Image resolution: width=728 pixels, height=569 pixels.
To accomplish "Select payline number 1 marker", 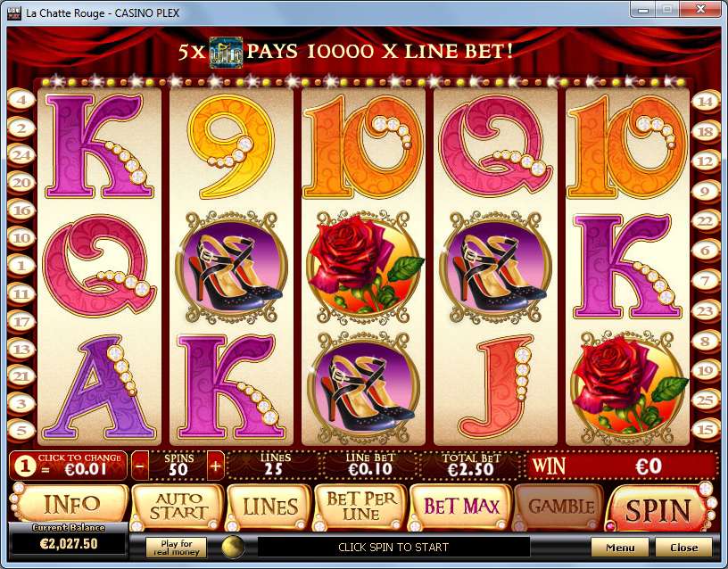I will coord(21,266).
